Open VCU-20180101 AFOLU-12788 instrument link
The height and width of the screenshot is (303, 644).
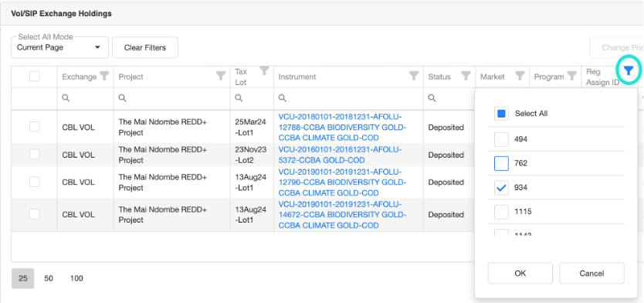tap(342, 127)
